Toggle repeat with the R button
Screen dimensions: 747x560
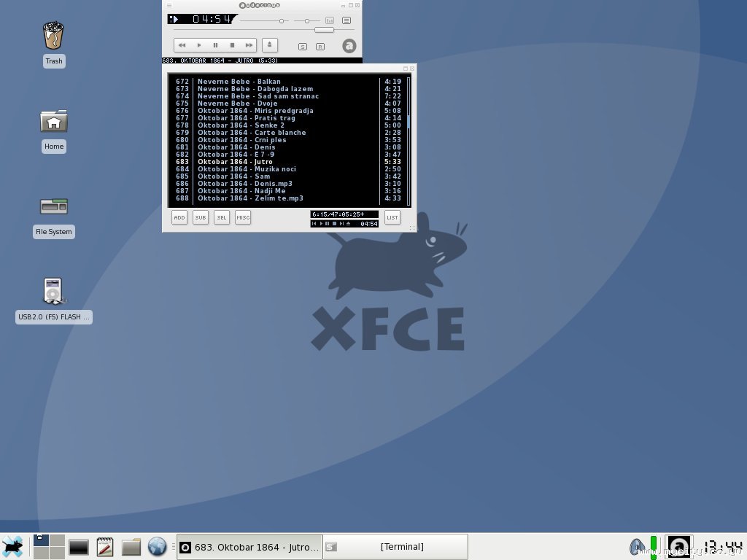[x=320, y=47]
